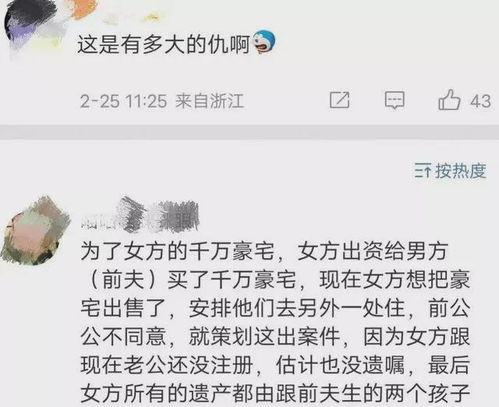Open the top commenter's avatar
This screenshot has width=499, height=407.
point(32,27)
